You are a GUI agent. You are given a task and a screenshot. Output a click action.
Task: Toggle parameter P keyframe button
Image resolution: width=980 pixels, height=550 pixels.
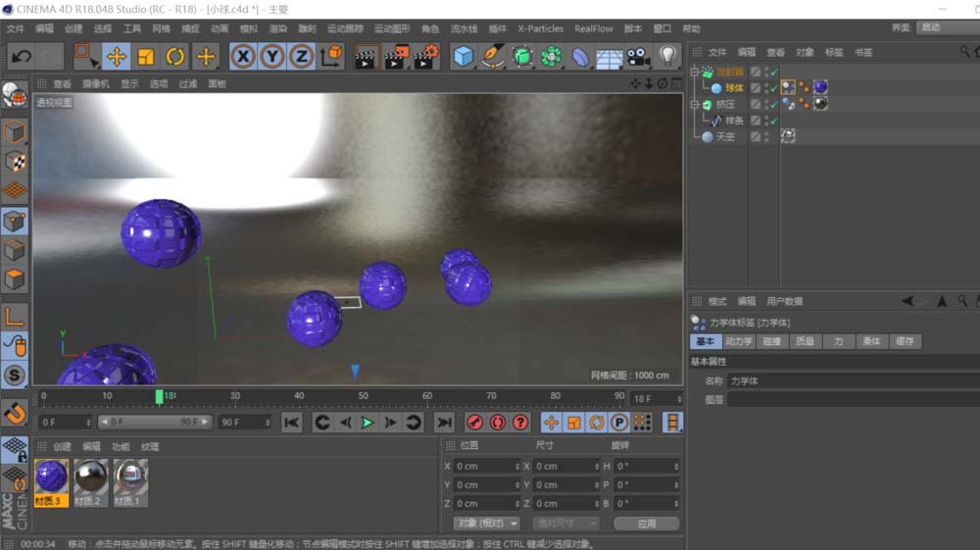(x=618, y=423)
